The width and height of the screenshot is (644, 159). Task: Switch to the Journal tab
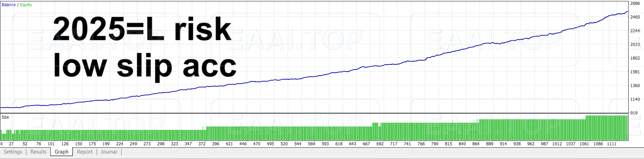click(x=109, y=152)
